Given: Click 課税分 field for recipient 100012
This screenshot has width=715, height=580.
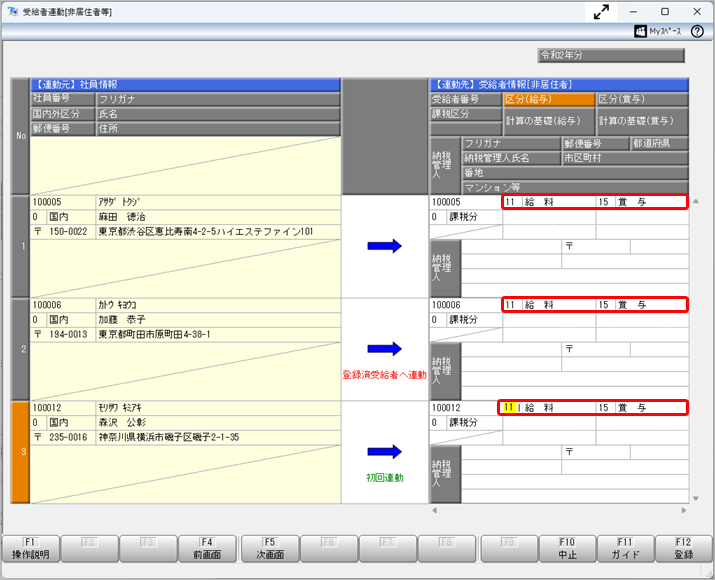Looking at the screenshot, I should point(466,423).
